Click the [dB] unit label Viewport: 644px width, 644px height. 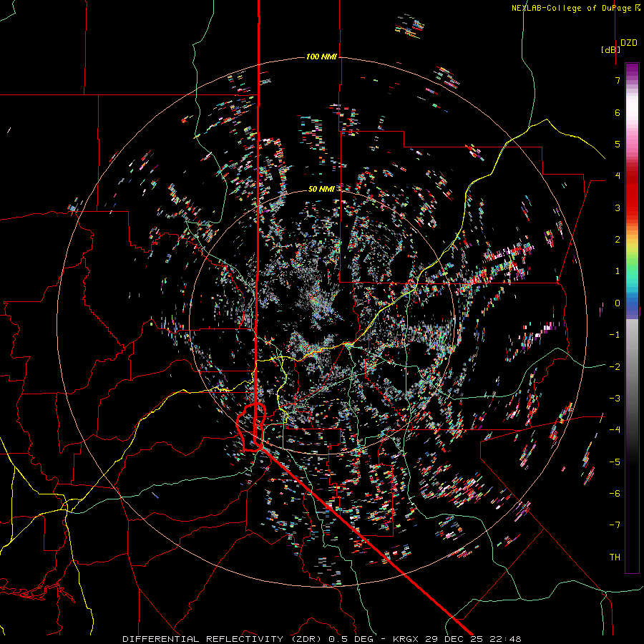(610, 49)
